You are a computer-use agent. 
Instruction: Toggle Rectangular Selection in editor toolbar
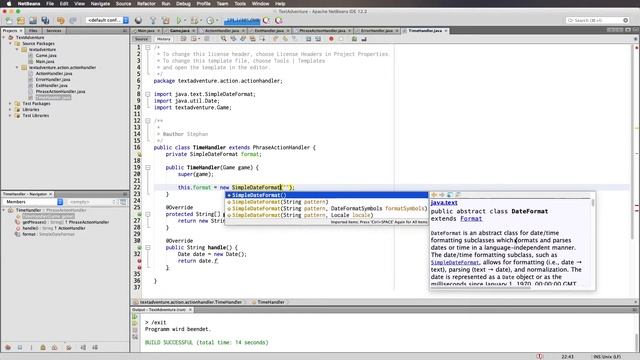pos(262,39)
